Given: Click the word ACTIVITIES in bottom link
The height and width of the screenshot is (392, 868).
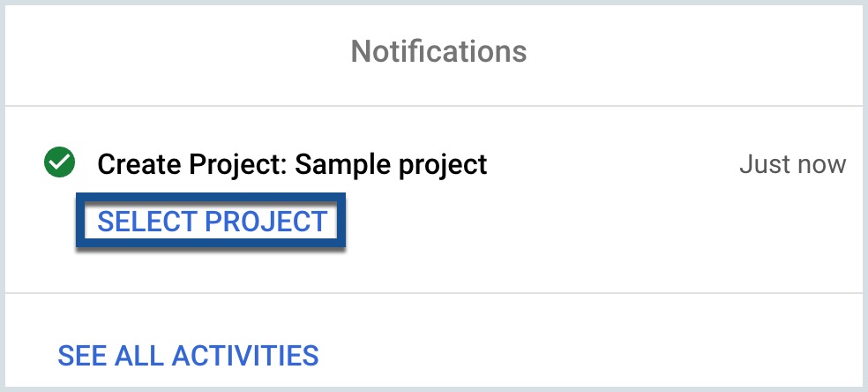Looking at the screenshot, I should 245,356.
